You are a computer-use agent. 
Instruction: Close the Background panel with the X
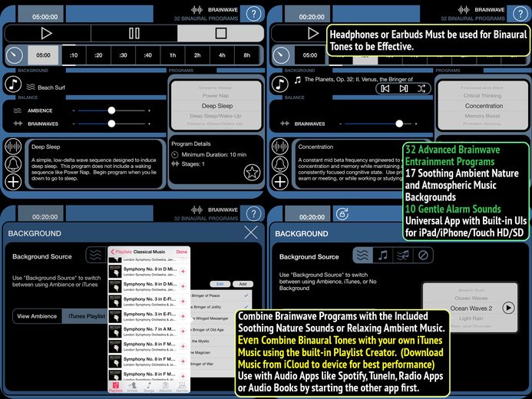251,232
